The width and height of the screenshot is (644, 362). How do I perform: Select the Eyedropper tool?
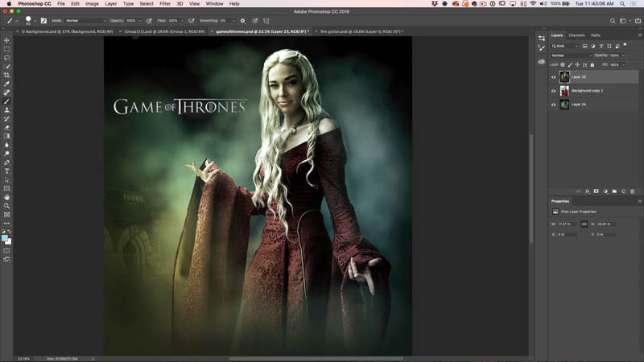point(6,84)
